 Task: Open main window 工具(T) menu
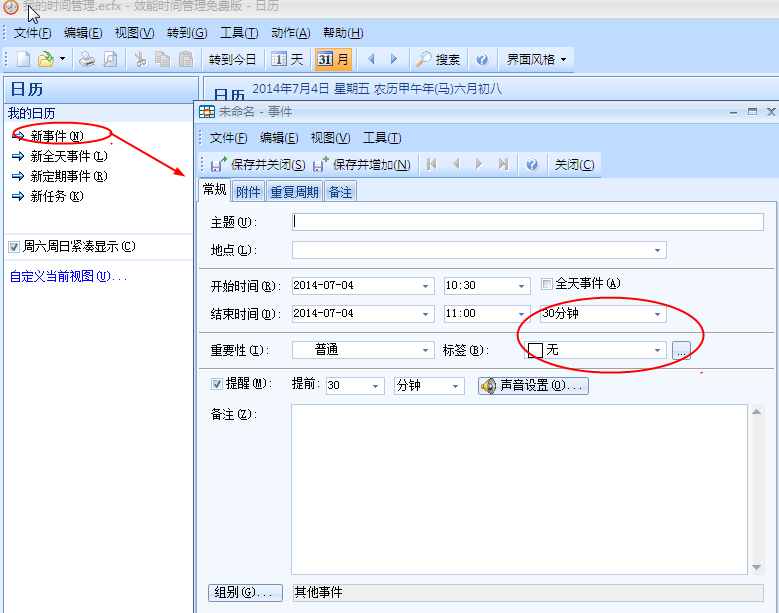click(x=239, y=33)
